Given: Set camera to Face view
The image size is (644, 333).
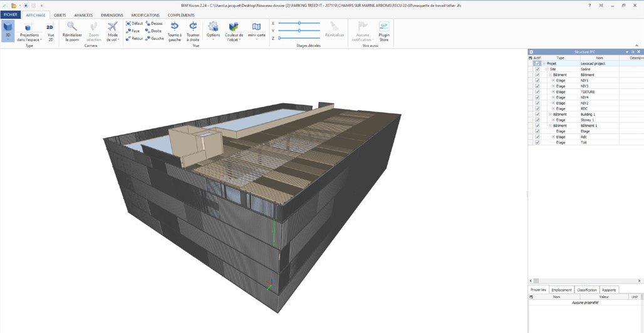Looking at the screenshot, I should click(133, 31).
